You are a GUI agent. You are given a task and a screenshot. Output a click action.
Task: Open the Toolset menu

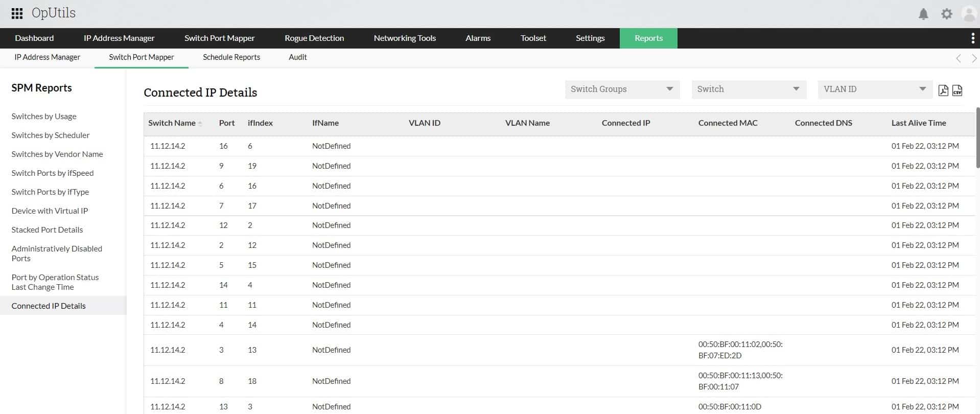(x=533, y=38)
